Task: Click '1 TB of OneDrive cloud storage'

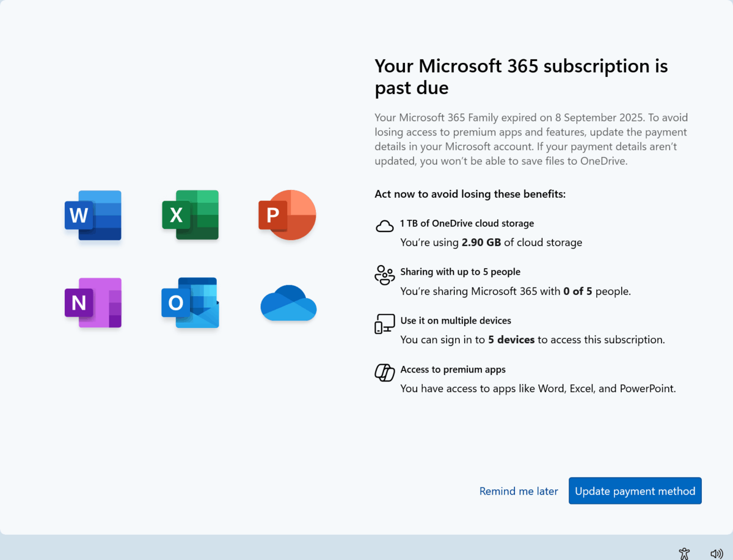Action: coord(467,224)
